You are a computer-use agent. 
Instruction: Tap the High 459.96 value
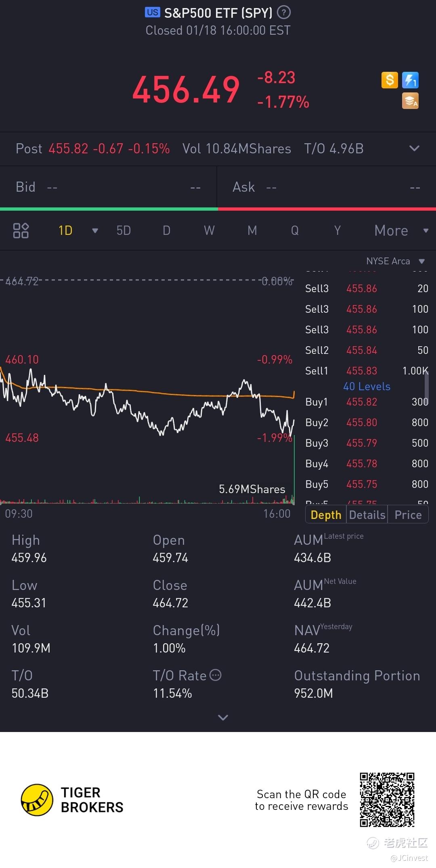pyautogui.click(x=29, y=558)
